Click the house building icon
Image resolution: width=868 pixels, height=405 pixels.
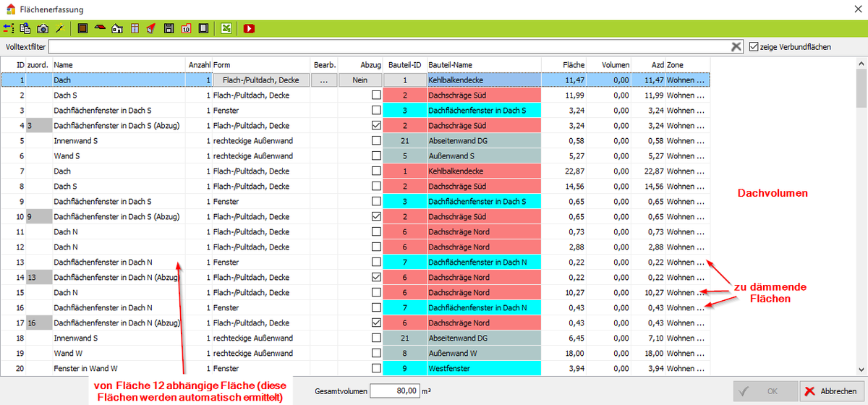[x=117, y=29]
